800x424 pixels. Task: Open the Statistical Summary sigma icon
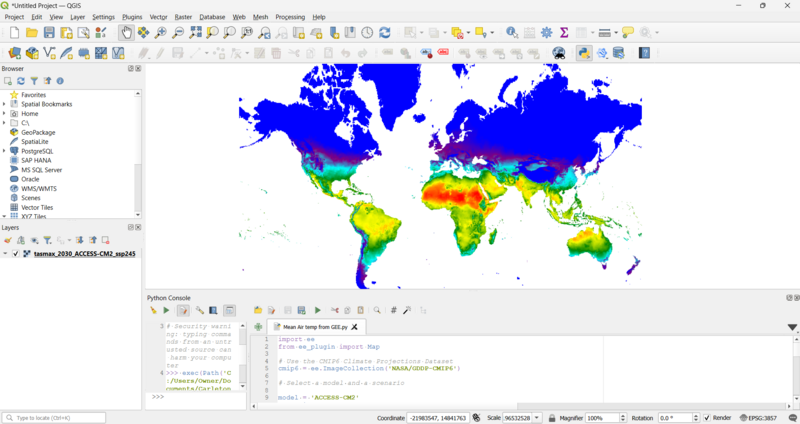(x=564, y=33)
